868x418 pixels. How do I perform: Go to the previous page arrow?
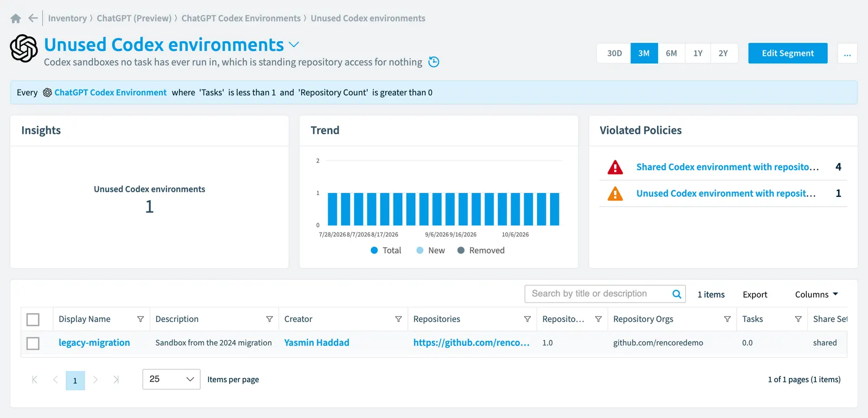(55, 380)
